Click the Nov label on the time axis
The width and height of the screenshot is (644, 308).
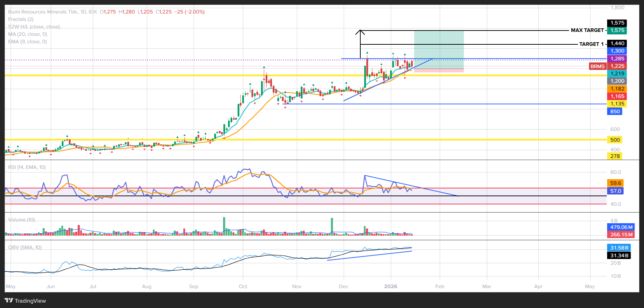tap(297, 286)
